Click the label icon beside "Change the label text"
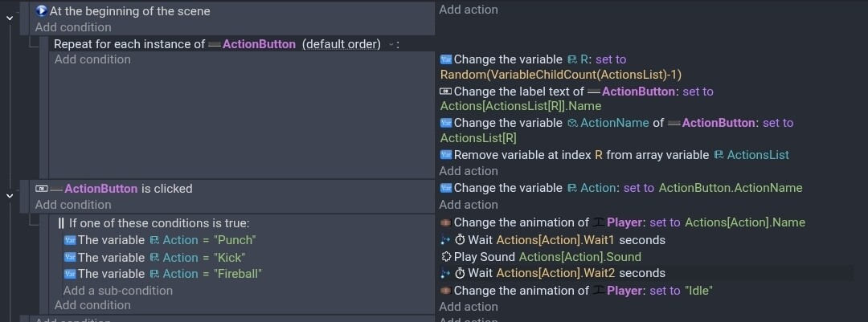The image size is (868, 322). [x=446, y=92]
